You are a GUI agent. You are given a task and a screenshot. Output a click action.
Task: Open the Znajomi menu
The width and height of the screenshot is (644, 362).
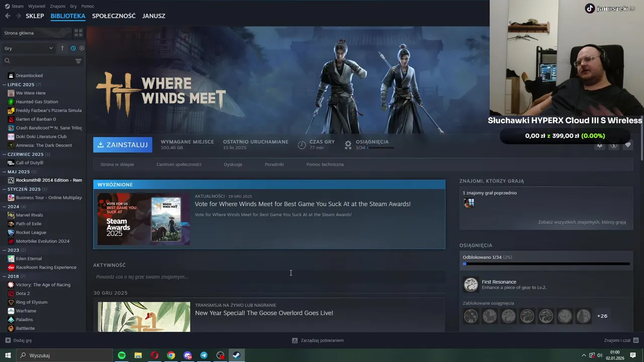[58, 6]
